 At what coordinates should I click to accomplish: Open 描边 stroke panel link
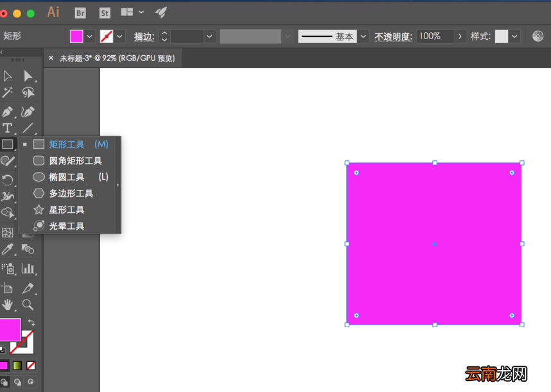(144, 37)
